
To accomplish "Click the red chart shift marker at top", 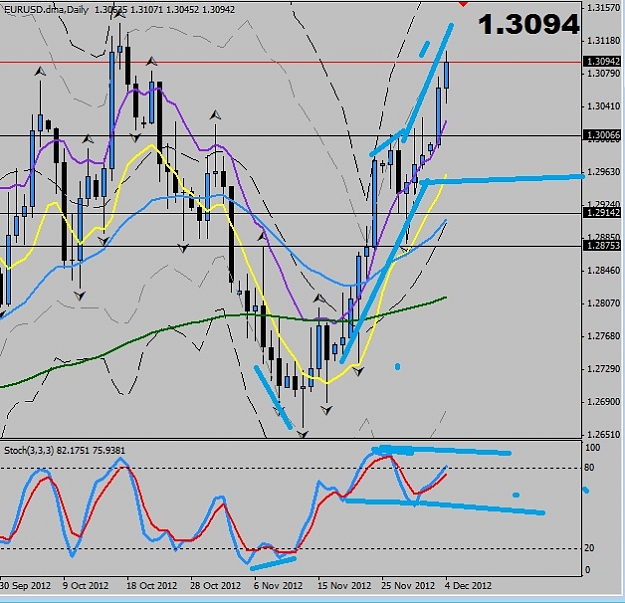I will coord(463,4).
